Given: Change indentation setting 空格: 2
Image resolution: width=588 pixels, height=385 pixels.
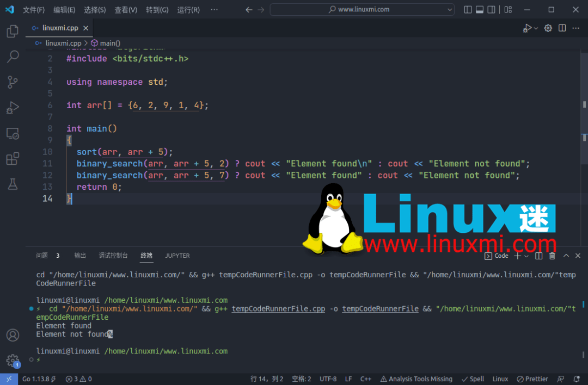Looking at the screenshot, I should [x=302, y=379].
